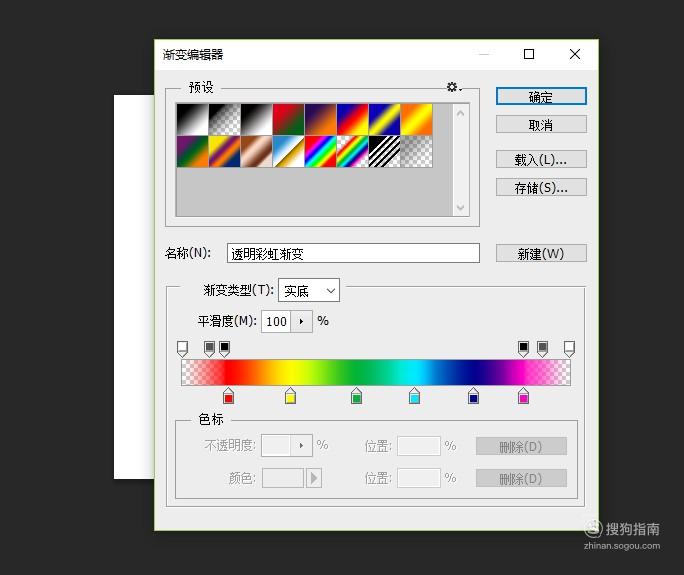
Task: Maximize the 渐变编辑器 window
Action: point(529,54)
